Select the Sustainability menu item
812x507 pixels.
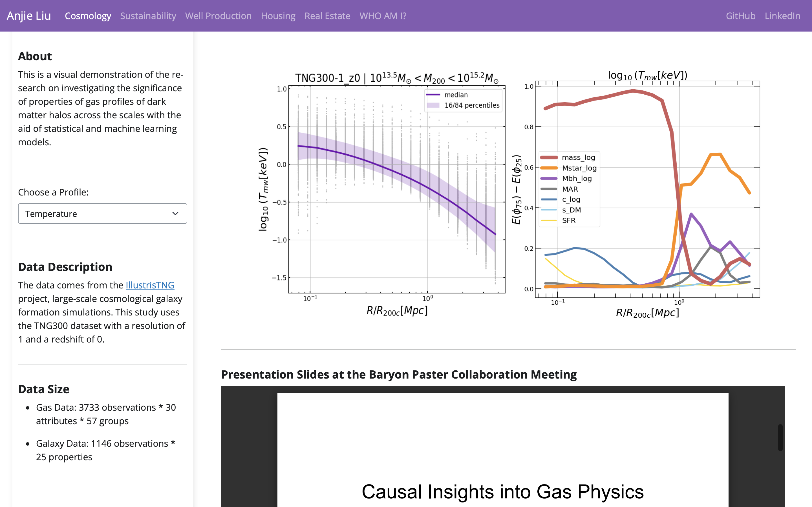147,16
